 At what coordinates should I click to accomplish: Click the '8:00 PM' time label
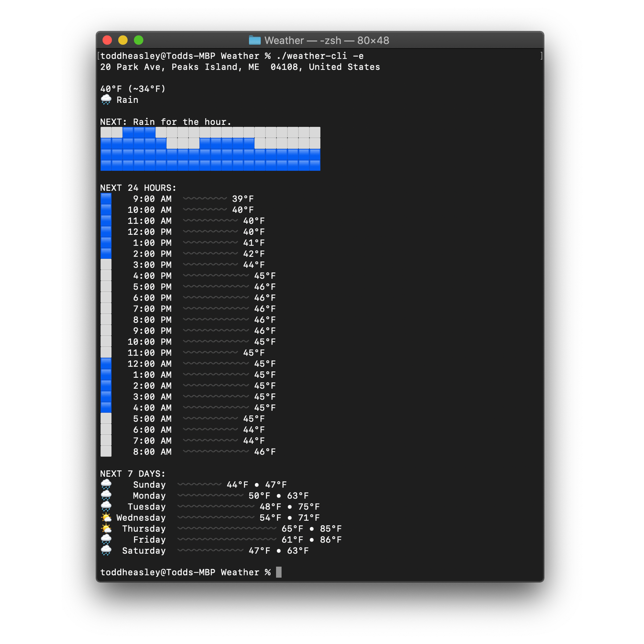(152, 319)
